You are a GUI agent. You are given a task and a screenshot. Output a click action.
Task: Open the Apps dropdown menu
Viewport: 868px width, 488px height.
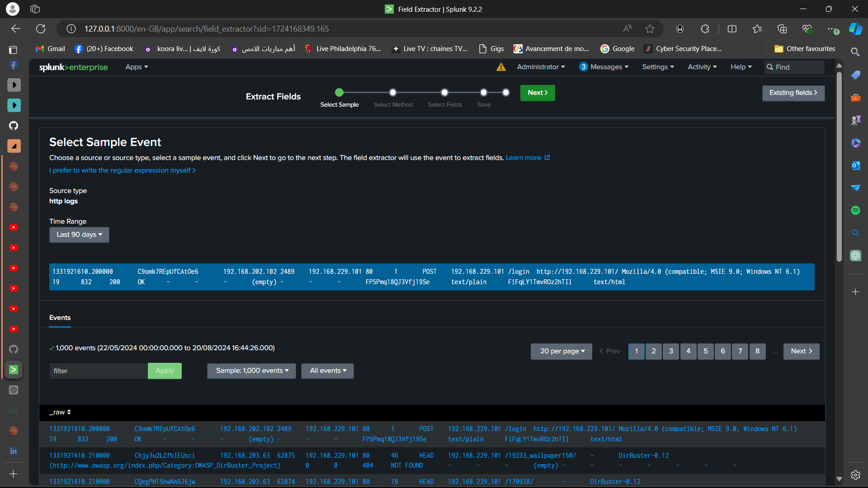coord(137,67)
